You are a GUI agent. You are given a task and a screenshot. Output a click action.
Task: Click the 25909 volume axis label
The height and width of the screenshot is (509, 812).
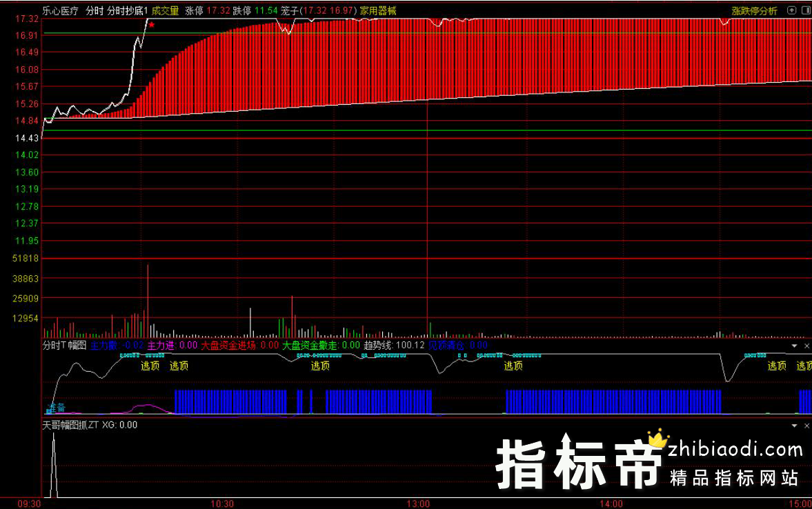pyautogui.click(x=26, y=299)
